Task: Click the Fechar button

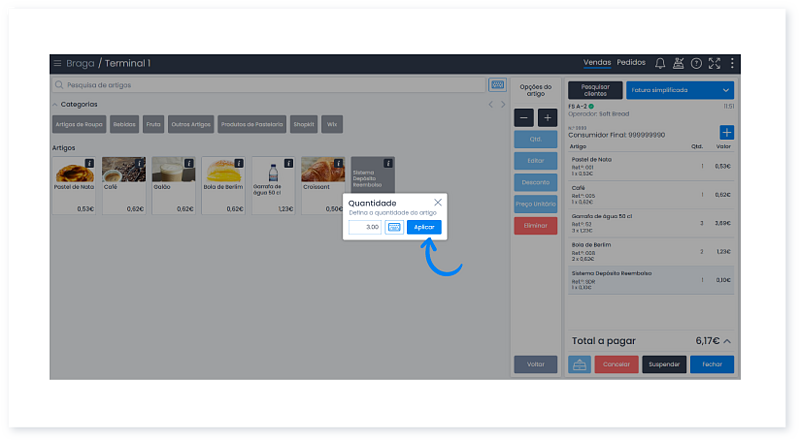Action: [x=711, y=364]
